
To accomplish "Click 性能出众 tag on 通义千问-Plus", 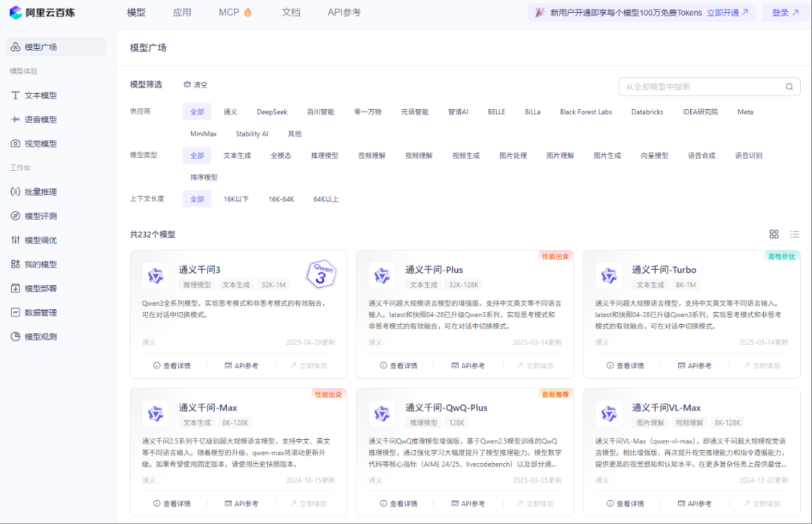I will [x=555, y=256].
